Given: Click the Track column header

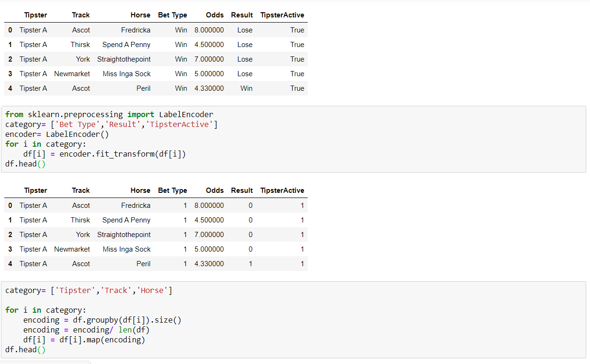Looking at the screenshot, I should pyautogui.click(x=80, y=15).
